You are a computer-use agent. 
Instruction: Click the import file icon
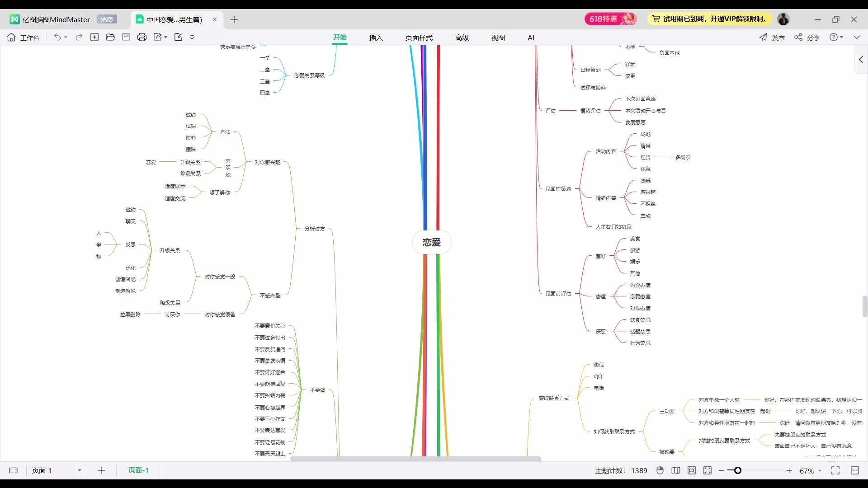pyautogui.click(x=179, y=38)
